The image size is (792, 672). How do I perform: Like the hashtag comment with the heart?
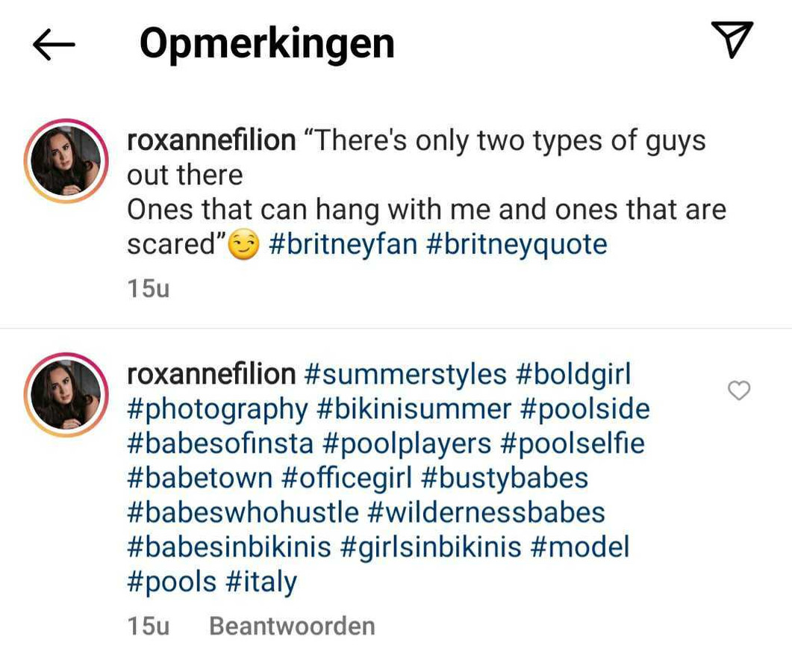(x=738, y=391)
